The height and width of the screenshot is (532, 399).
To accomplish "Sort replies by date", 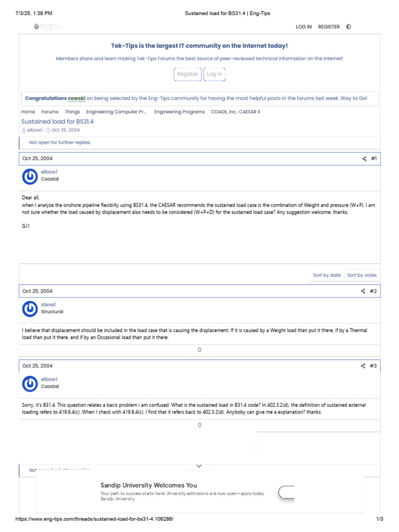I will 327,275.
